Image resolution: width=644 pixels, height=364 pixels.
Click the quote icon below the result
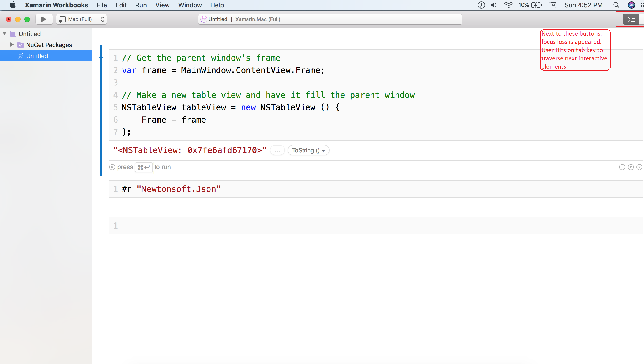[x=631, y=167]
